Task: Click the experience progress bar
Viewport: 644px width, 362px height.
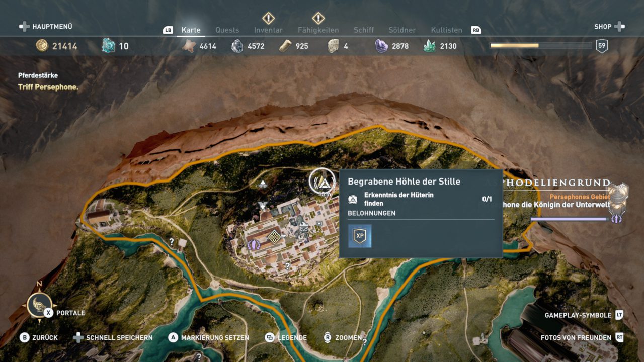Action: point(541,45)
